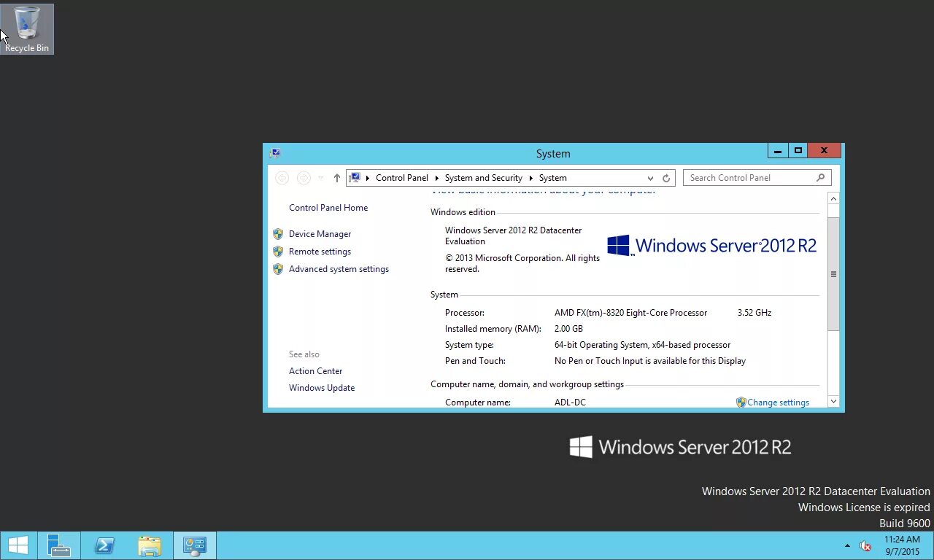
Task: Select the Control Panel breadcrumb
Action: 402,178
